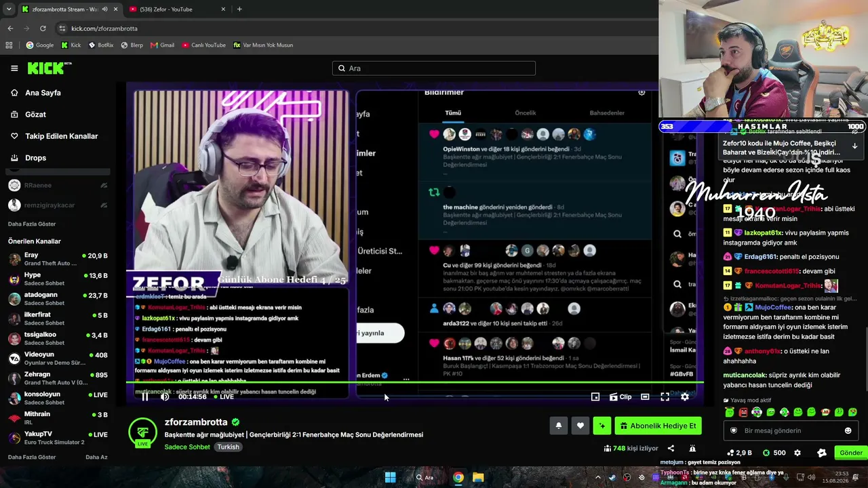Toggle mini player mode

click(x=595, y=396)
